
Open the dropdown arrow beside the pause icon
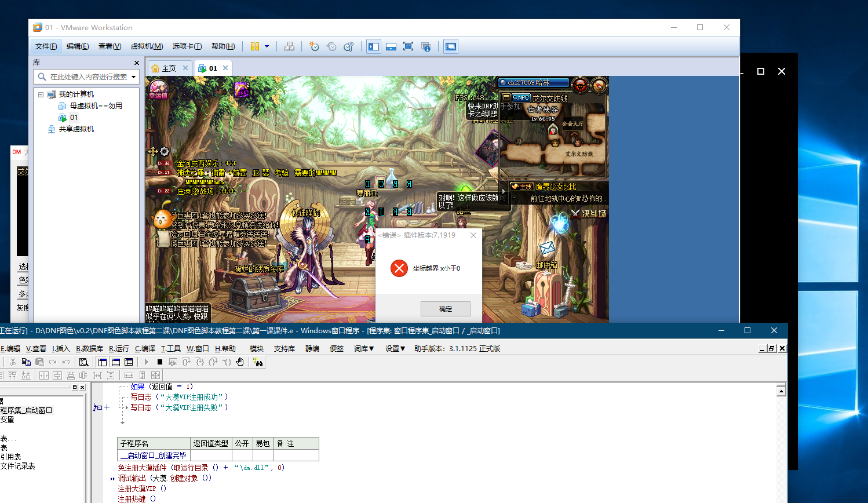pos(267,46)
